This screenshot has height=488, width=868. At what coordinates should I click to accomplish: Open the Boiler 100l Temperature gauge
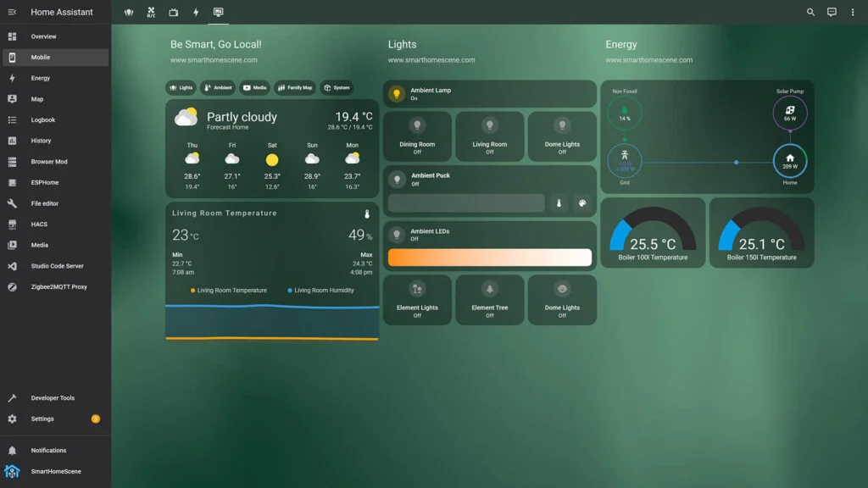(652, 233)
